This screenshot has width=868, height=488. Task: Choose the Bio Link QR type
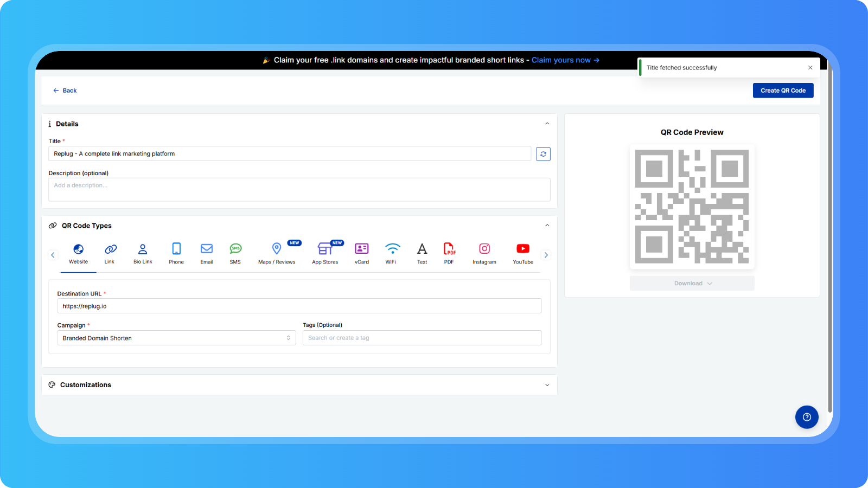click(143, 254)
